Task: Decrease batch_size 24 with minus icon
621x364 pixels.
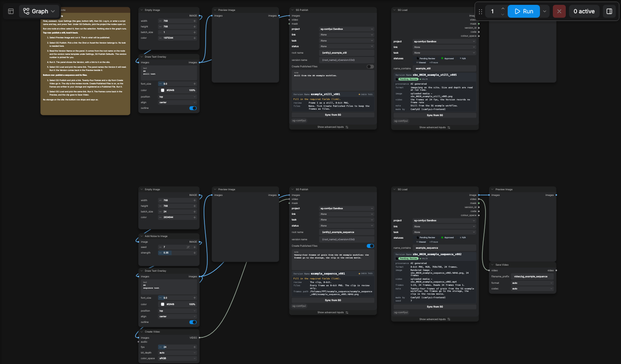Action: coord(160,212)
